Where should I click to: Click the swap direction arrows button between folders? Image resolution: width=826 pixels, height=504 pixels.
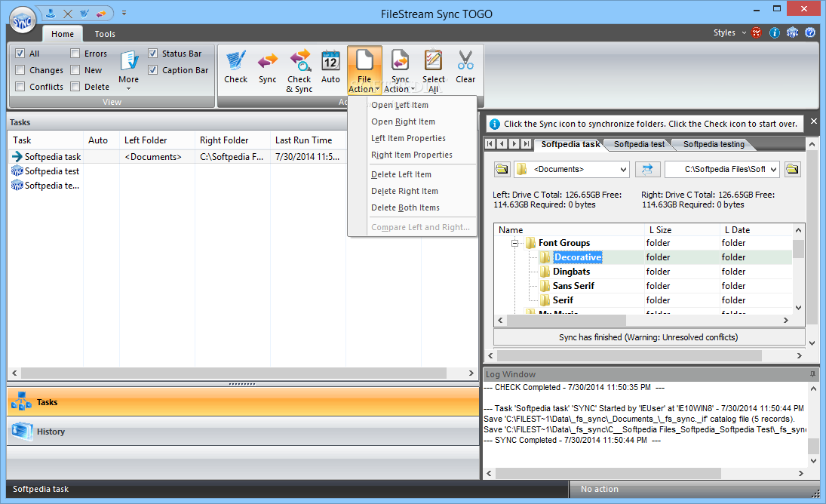point(647,169)
